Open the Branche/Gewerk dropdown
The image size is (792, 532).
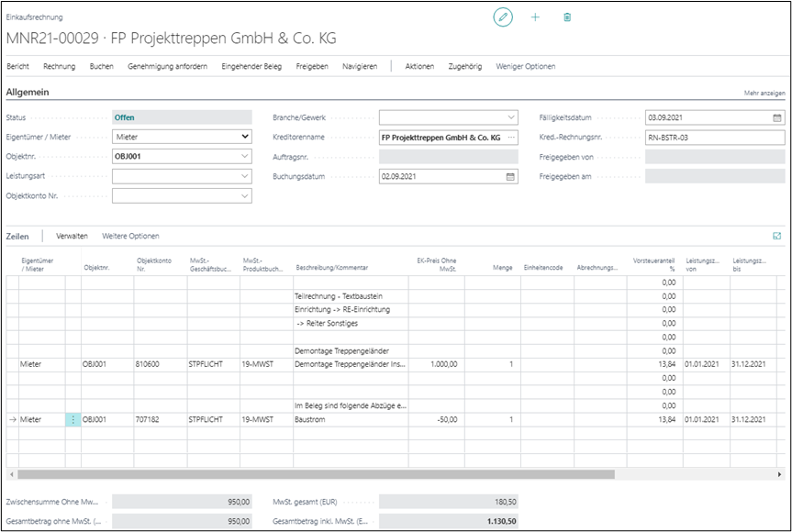(511, 117)
